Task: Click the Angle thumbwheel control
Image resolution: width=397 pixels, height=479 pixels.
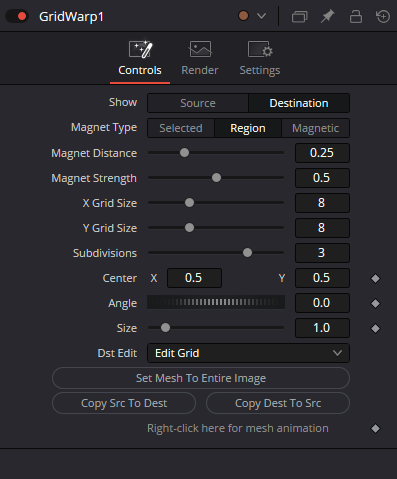Action: (216, 302)
